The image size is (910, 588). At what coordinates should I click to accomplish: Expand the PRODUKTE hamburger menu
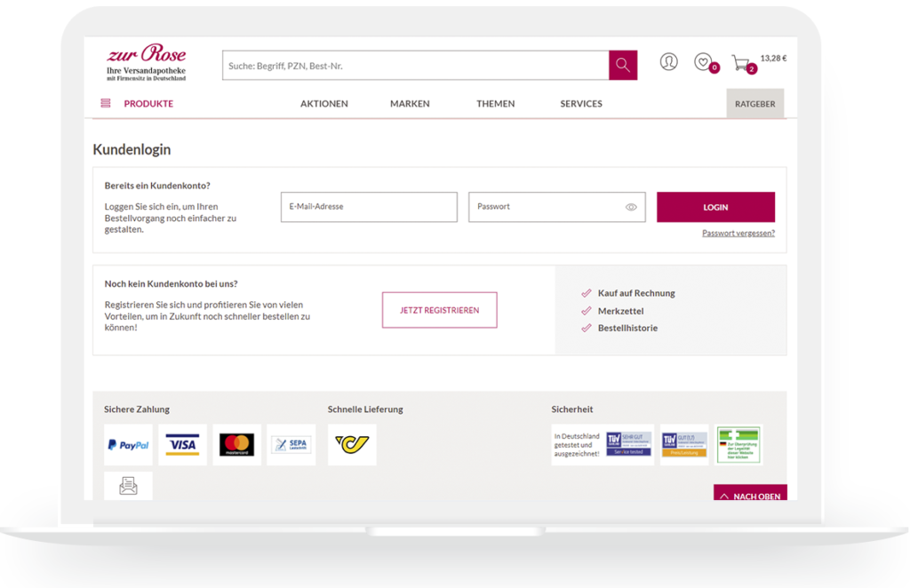[106, 103]
